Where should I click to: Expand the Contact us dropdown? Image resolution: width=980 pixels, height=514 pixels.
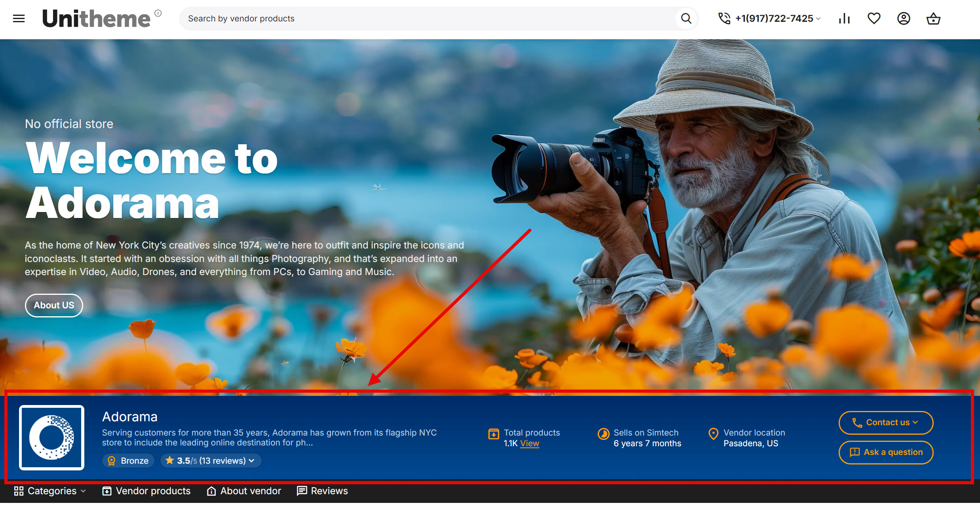[x=886, y=422]
